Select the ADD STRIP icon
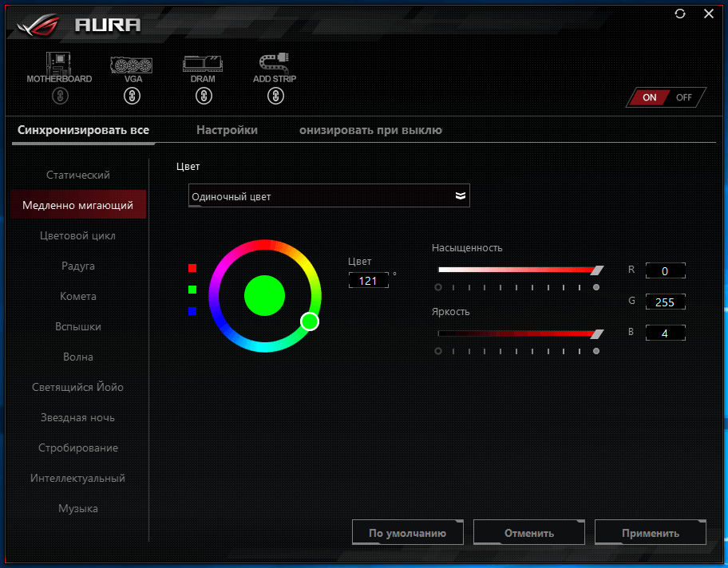Viewport: 728px width, 568px height. tap(274, 63)
